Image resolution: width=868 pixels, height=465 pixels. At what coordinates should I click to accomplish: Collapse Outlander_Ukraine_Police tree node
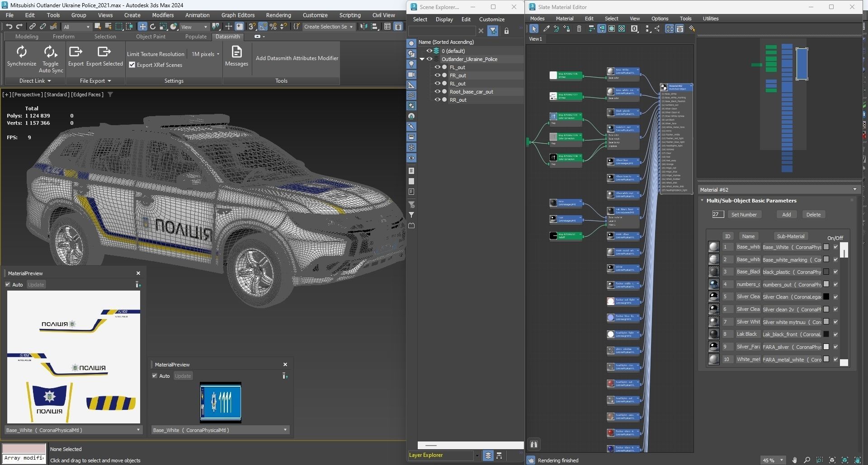(x=422, y=59)
